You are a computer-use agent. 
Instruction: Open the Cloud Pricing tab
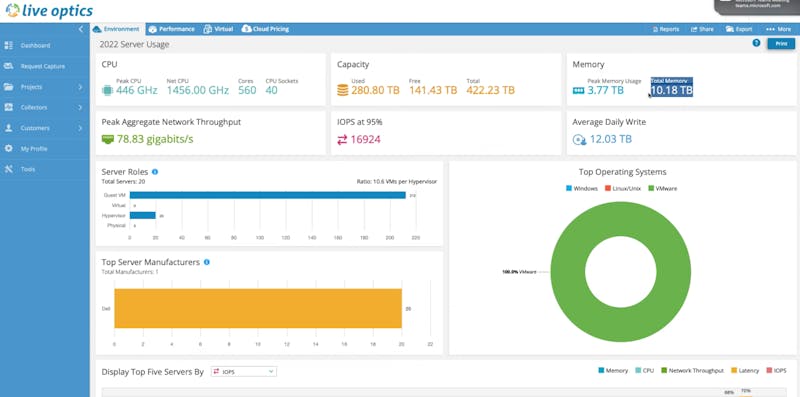pyautogui.click(x=265, y=29)
